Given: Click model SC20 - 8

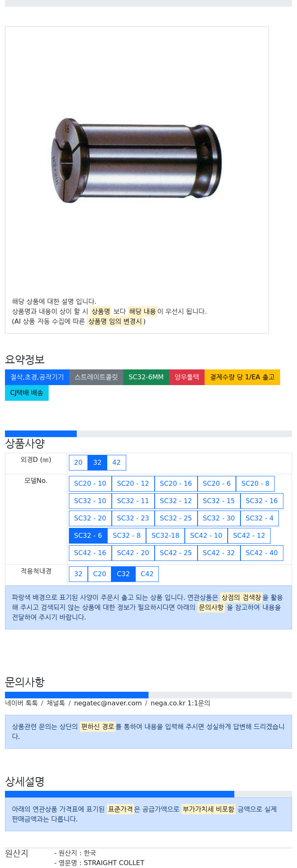Looking at the screenshot, I should click(x=255, y=484).
